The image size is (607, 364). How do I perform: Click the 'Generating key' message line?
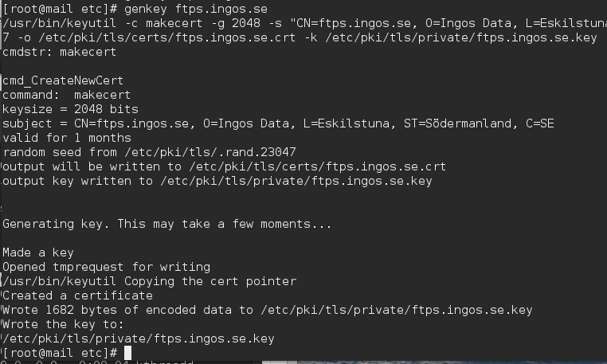pos(166,224)
